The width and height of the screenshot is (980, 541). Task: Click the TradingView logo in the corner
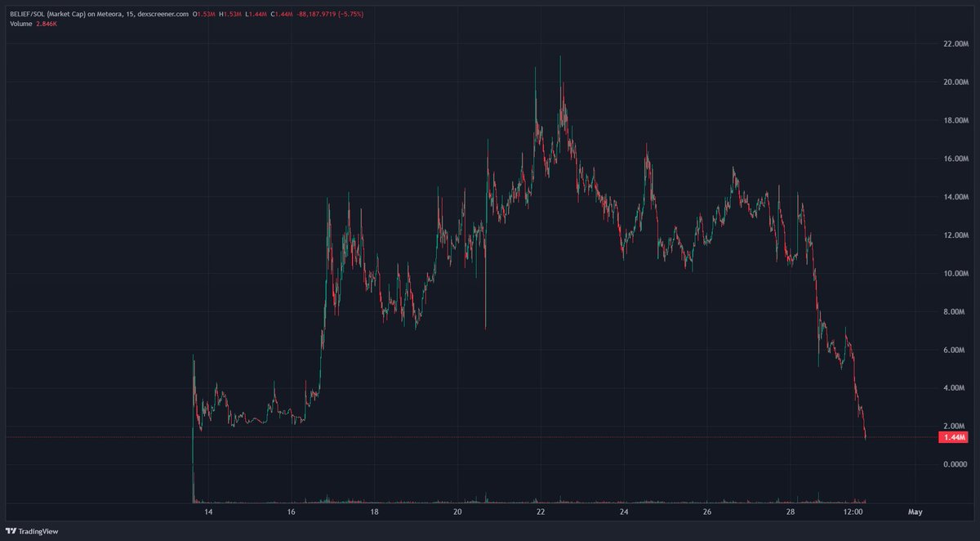click(x=32, y=530)
